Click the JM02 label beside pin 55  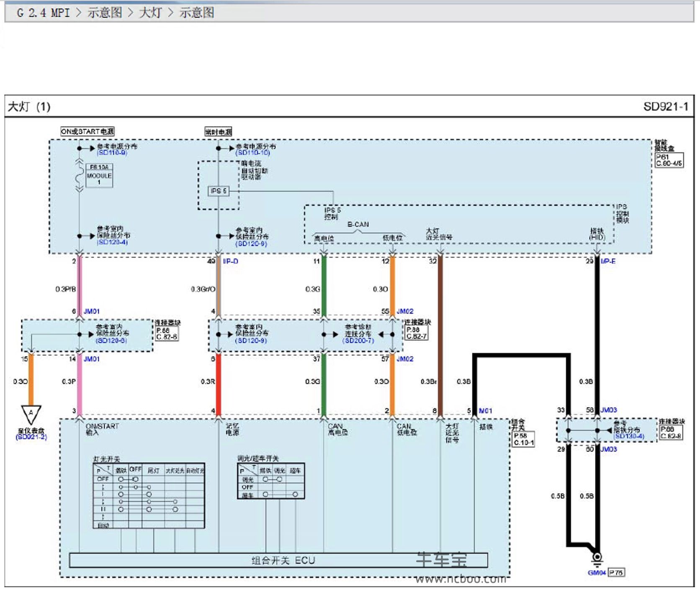click(405, 311)
